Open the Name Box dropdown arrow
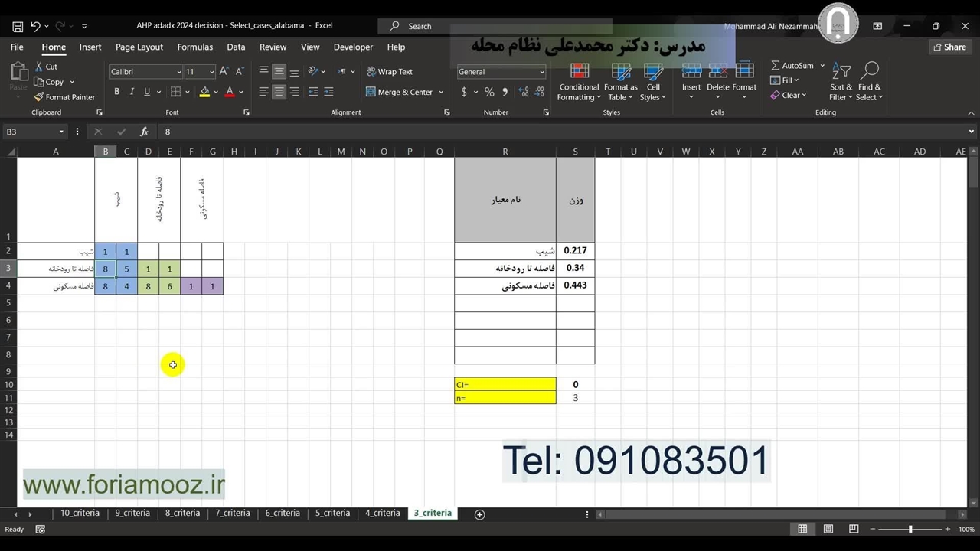980x551 pixels. pyautogui.click(x=61, y=132)
